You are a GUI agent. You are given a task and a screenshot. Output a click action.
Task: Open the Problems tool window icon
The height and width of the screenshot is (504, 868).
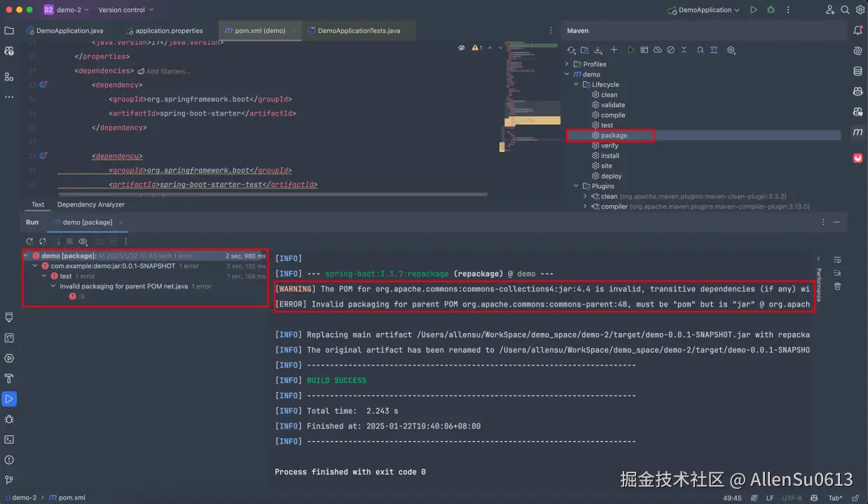(9, 460)
